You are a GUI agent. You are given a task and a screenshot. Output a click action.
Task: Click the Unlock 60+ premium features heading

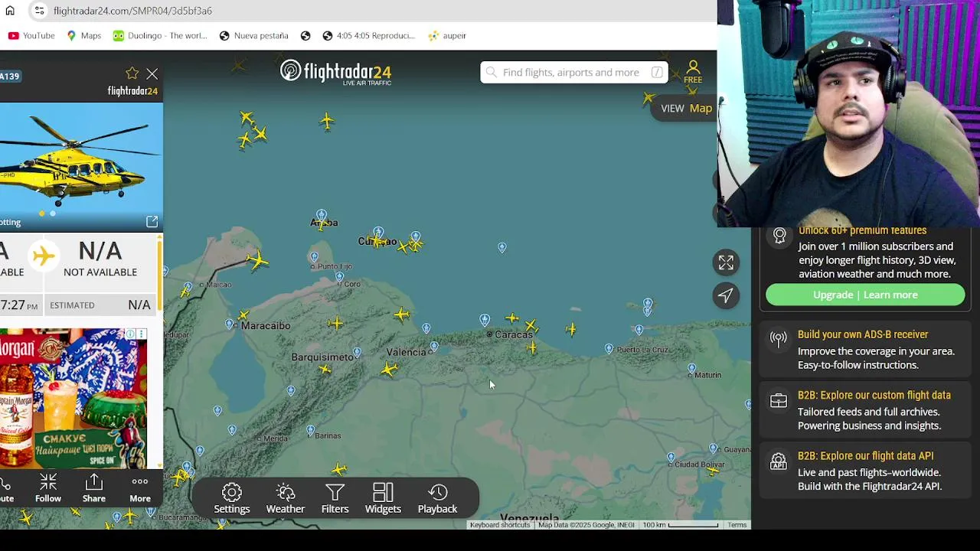coord(862,230)
